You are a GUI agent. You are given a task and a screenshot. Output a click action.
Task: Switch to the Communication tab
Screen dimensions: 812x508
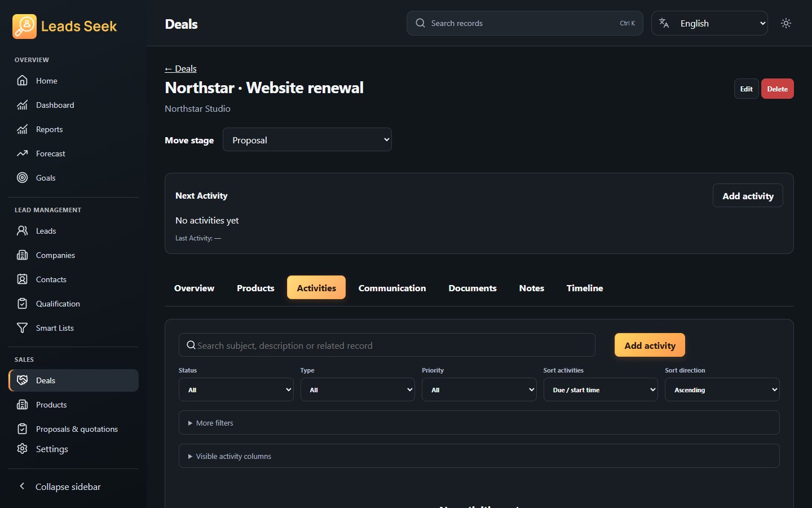coord(392,288)
